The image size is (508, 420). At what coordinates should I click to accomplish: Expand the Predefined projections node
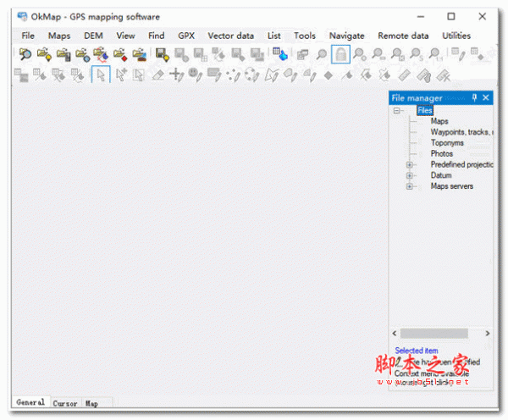(x=411, y=165)
